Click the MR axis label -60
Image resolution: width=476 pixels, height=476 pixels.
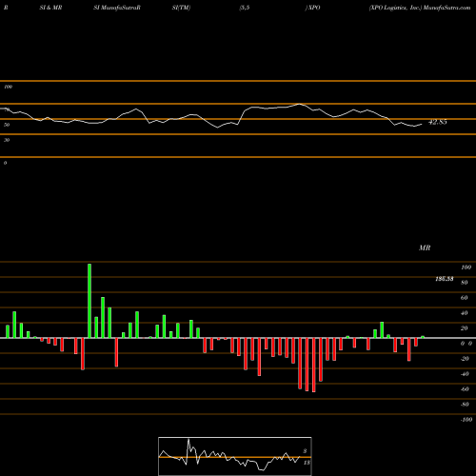click(465, 389)
